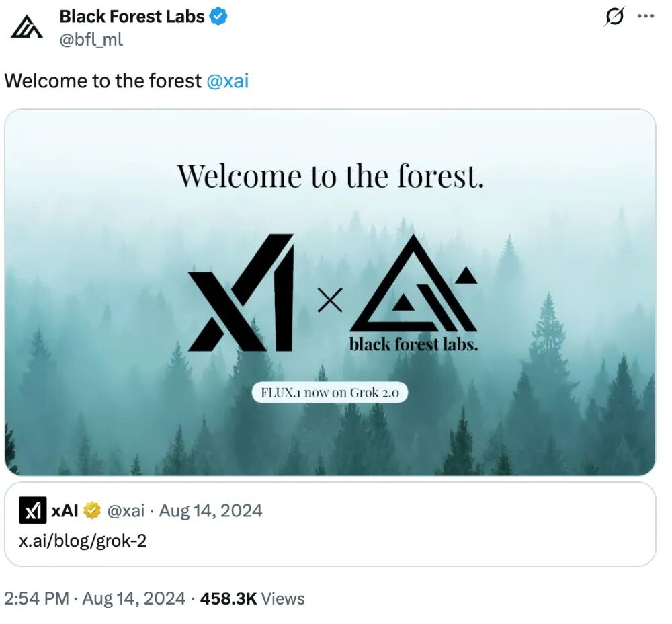Open Grok via the slashed-circle icon
This screenshot has height=624, width=672.
[x=614, y=17]
